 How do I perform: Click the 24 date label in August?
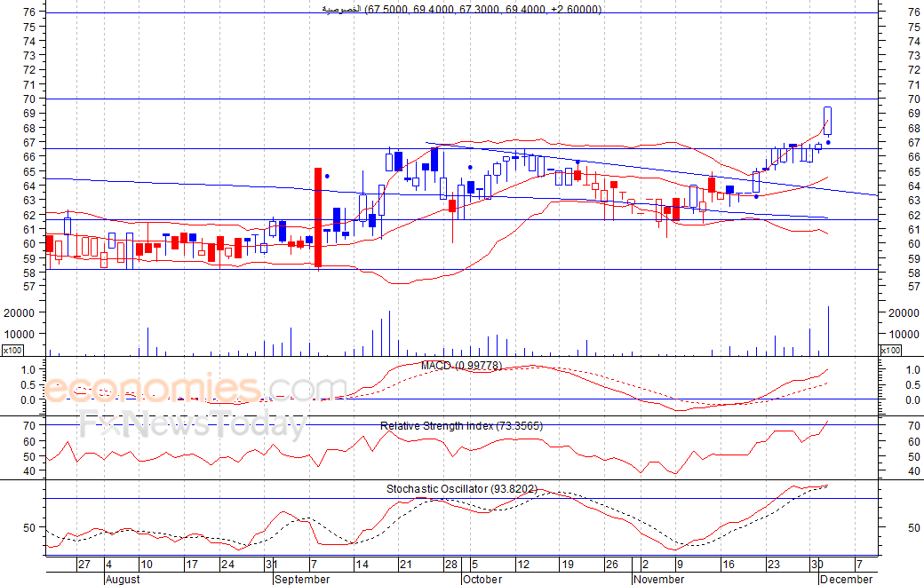click(x=228, y=565)
